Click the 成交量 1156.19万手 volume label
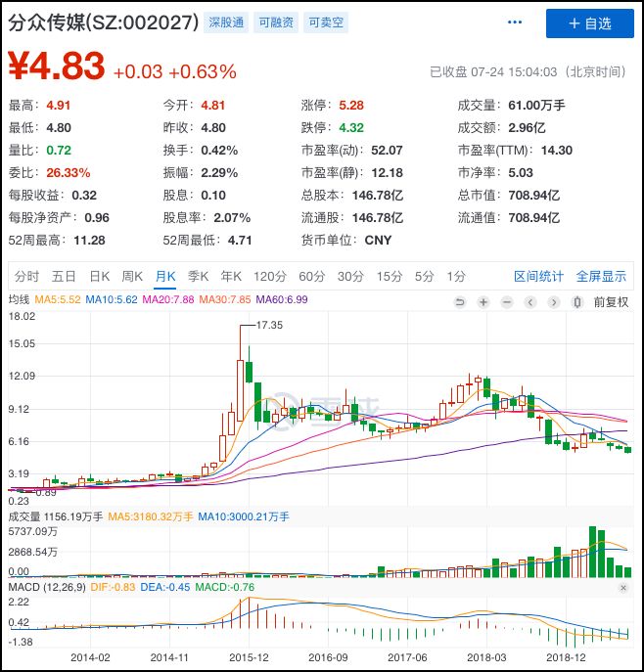This screenshot has width=644, height=672. click(x=56, y=516)
